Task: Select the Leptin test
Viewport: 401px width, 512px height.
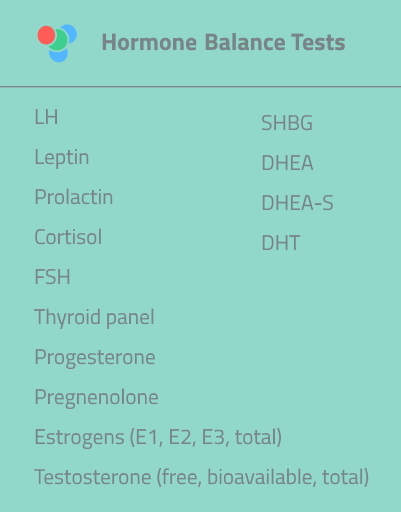Action: point(62,157)
